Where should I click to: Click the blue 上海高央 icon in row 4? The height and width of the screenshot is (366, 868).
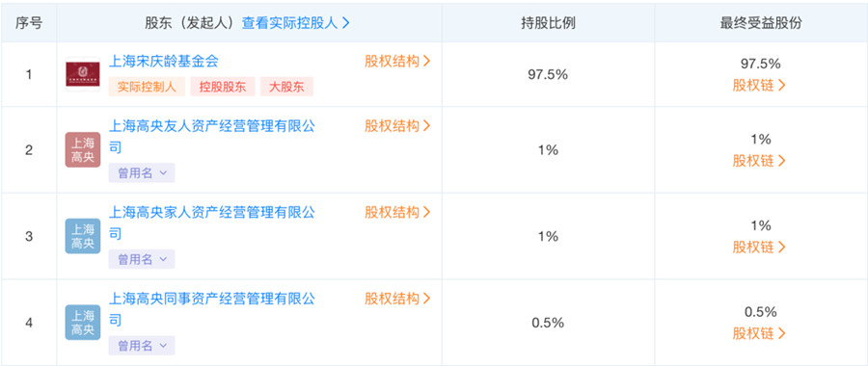[83, 323]
